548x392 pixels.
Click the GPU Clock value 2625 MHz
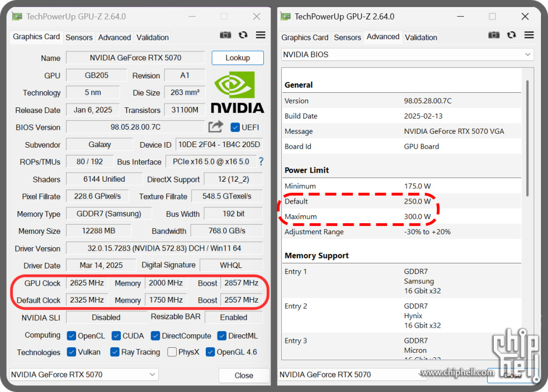point(87,282)
